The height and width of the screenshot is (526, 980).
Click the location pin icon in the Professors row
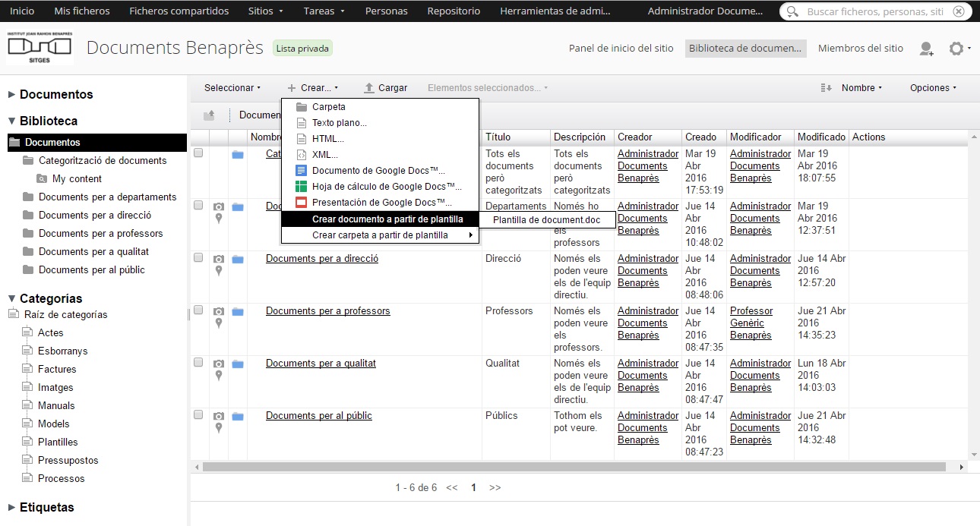coord(219,323)
